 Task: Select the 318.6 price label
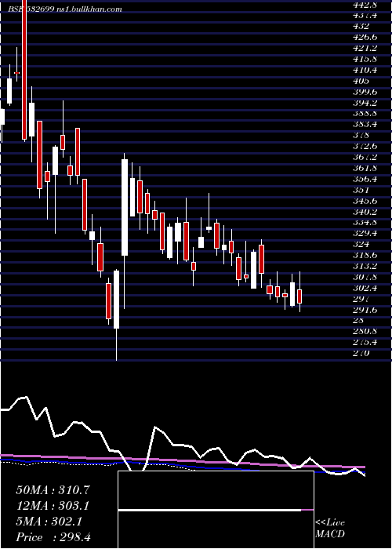365,255
